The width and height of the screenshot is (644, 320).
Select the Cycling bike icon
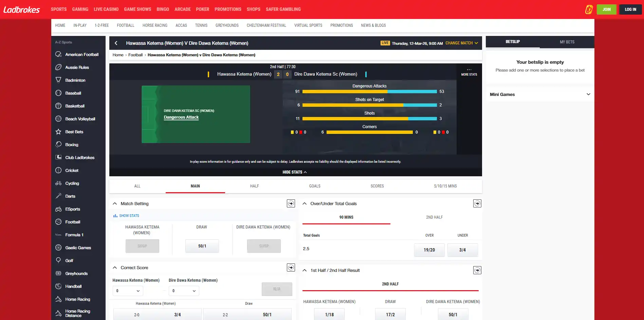tap(58, 183)
